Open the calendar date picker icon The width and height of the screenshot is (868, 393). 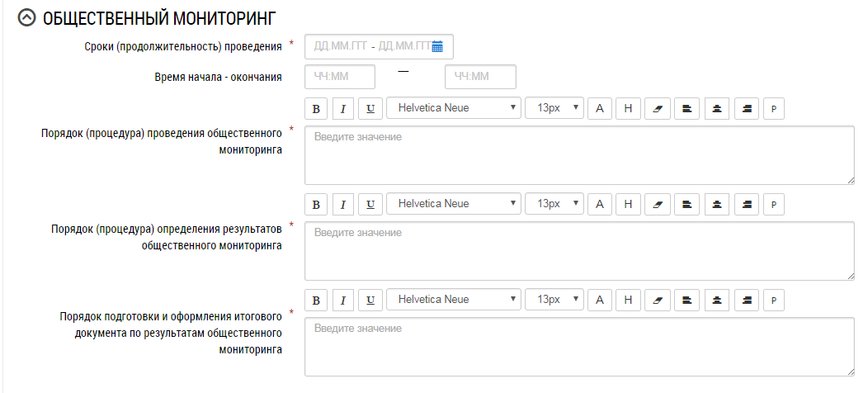click(x=437, y=46)
